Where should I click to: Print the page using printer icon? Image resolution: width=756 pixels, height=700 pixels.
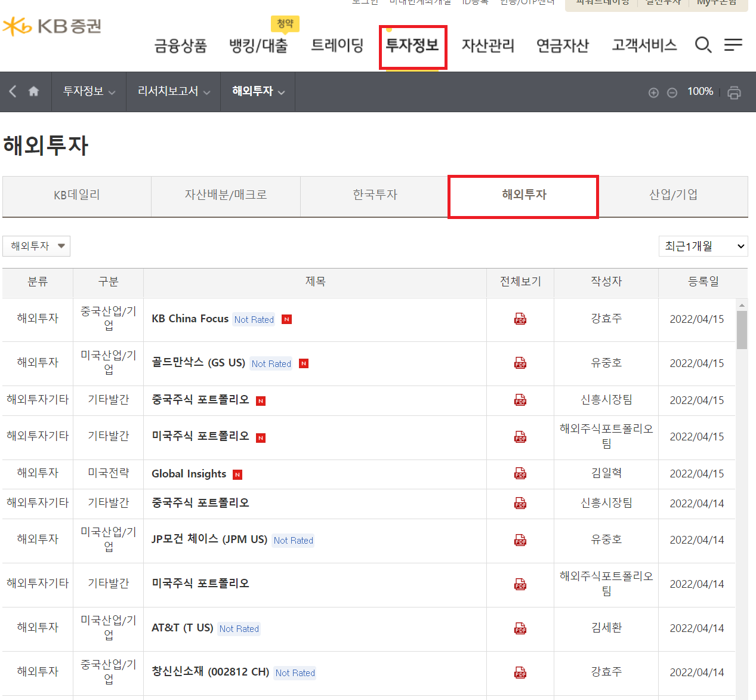point(735,92)
